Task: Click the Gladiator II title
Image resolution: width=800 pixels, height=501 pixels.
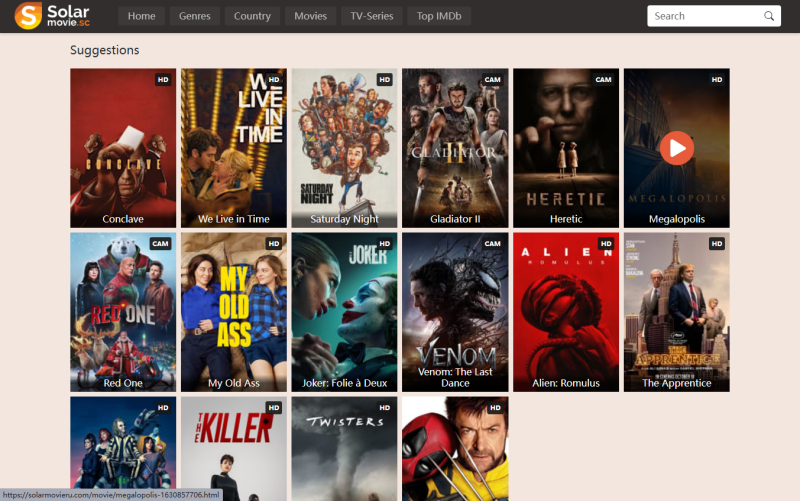Action: pos(455,219)
